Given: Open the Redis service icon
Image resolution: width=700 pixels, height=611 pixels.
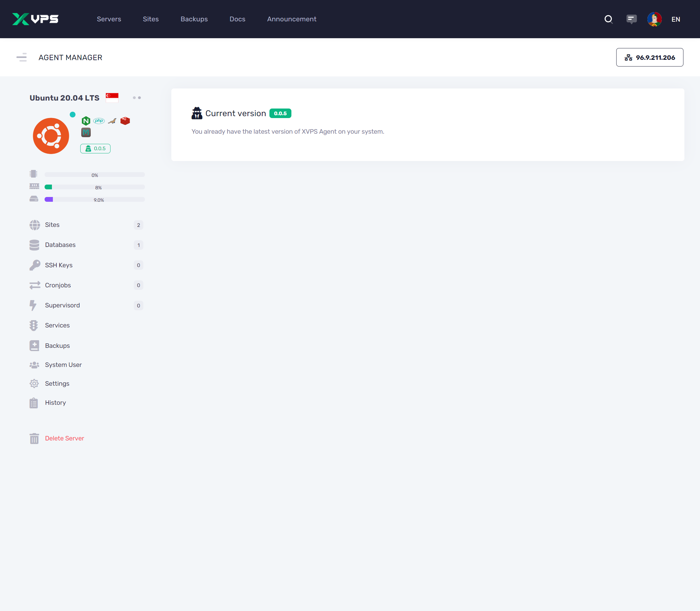Looking at the screenshot, I should tap(125, 121).
